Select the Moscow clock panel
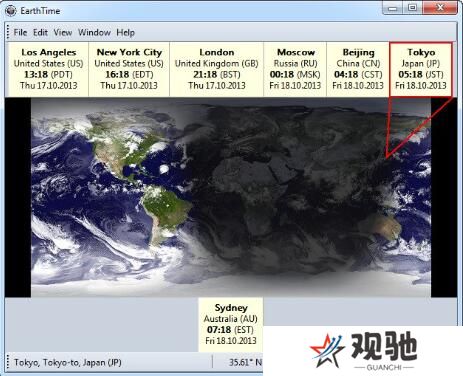Image resolution: width=463 pixels, height=376 pixels. [x=295, y=69]
